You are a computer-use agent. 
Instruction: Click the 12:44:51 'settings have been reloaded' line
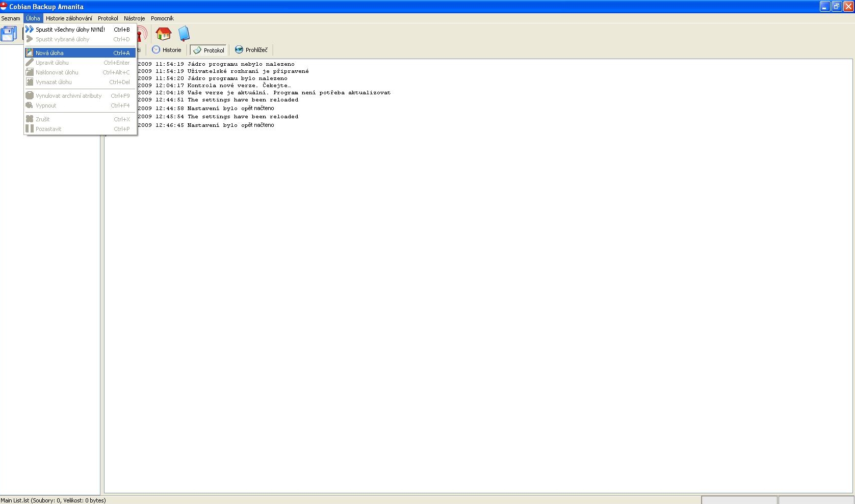coord(218,100)
